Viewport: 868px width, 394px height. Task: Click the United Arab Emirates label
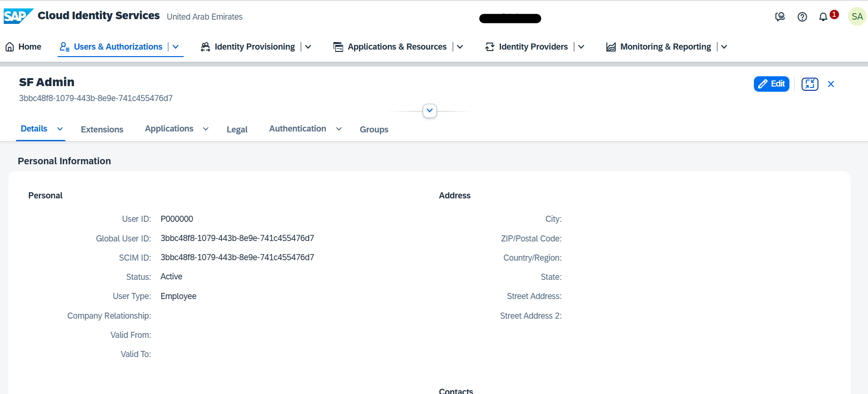tap(204, 17)
